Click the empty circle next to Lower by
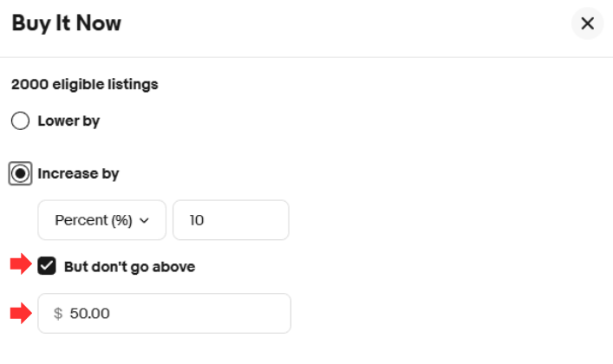The height and width of the screenshot is (364, 613). point(21,121)
